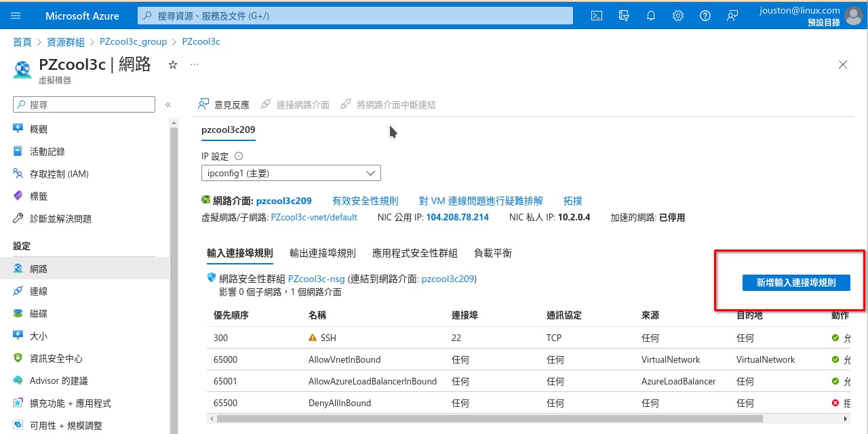Viewport: 868px width, 434px height.
Task: Open the notifications bell icon
Action: point(651,16)
